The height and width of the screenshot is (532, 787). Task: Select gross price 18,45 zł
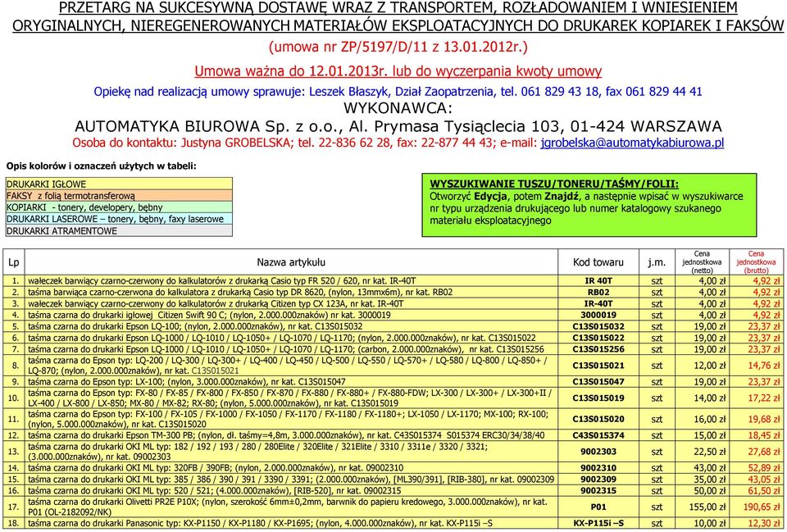click(x=756, y=435)
